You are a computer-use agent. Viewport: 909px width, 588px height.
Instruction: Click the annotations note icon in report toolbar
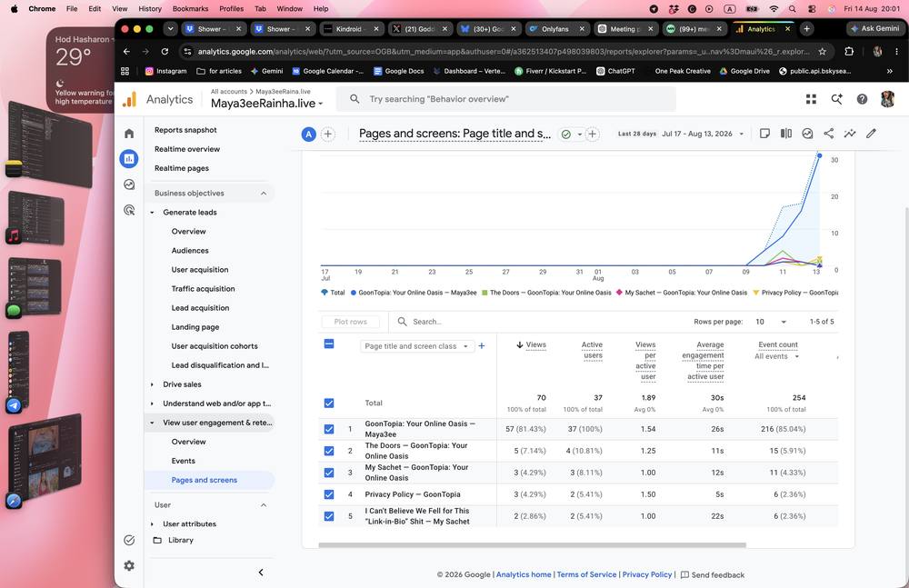point(764,134)
